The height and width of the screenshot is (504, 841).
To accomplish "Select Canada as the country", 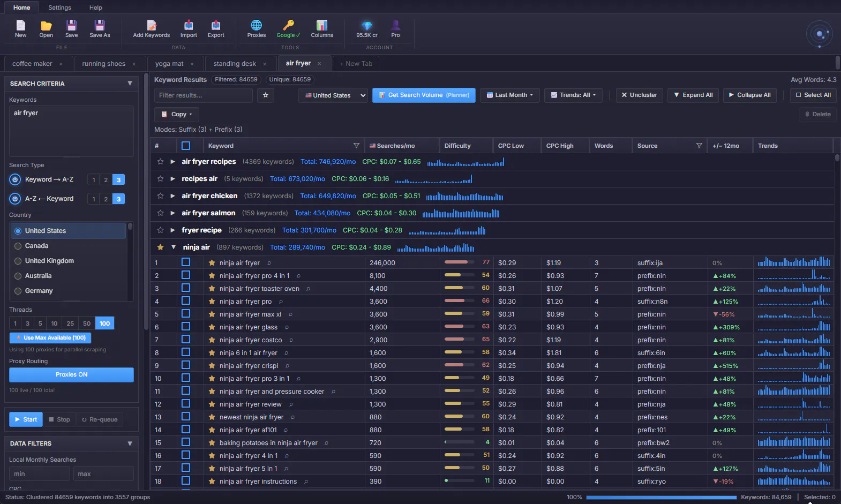I will pos(69,246).
